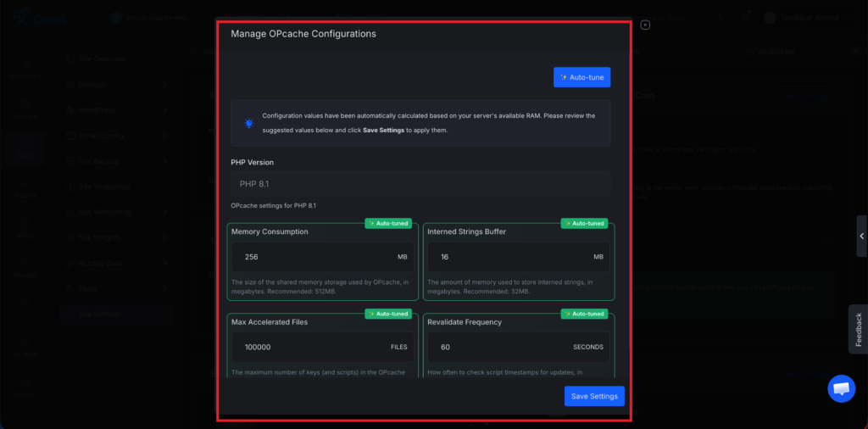Click the sparkle icon in Auto-tune
Screen dimensions: 868x429
click(565, 77)
